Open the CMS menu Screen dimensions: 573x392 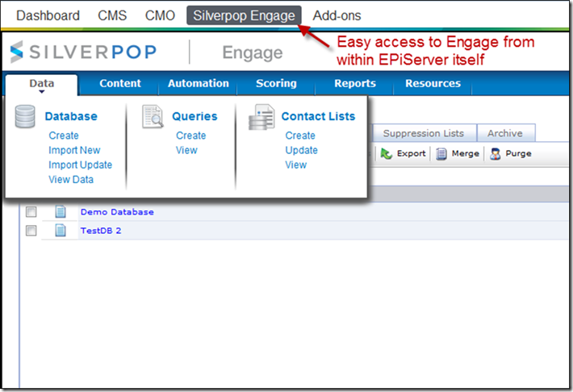112,15
